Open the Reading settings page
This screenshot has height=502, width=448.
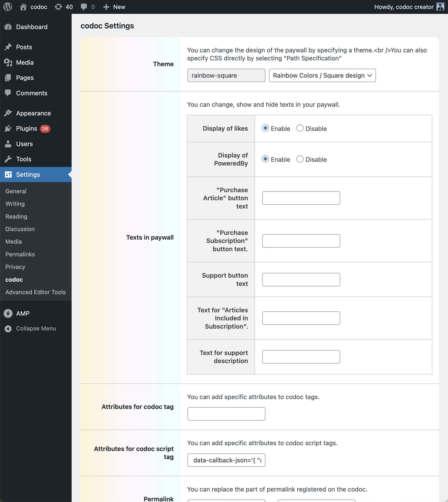[16, 216]
